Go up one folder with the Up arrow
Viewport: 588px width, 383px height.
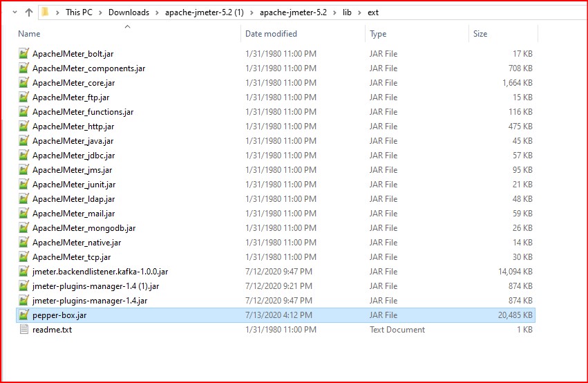pyautogui.click(x=29, y=12)
